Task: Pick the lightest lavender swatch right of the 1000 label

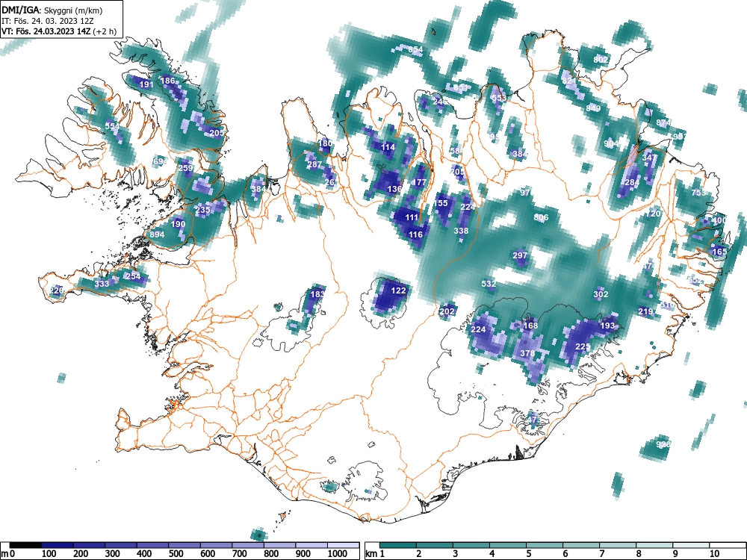Action: click(343, 545)
